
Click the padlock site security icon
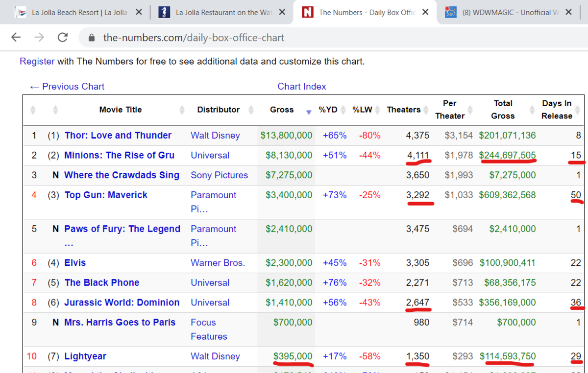(91, 38)
